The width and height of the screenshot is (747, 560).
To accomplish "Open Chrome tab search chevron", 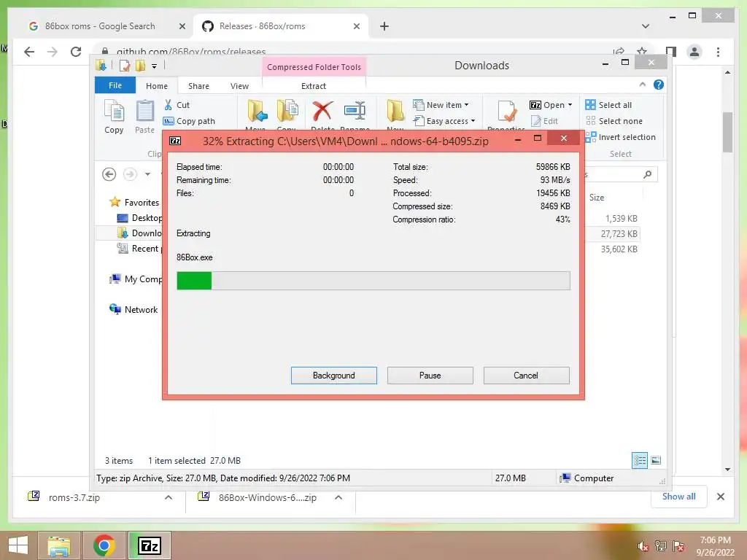I will click(645, 26).
